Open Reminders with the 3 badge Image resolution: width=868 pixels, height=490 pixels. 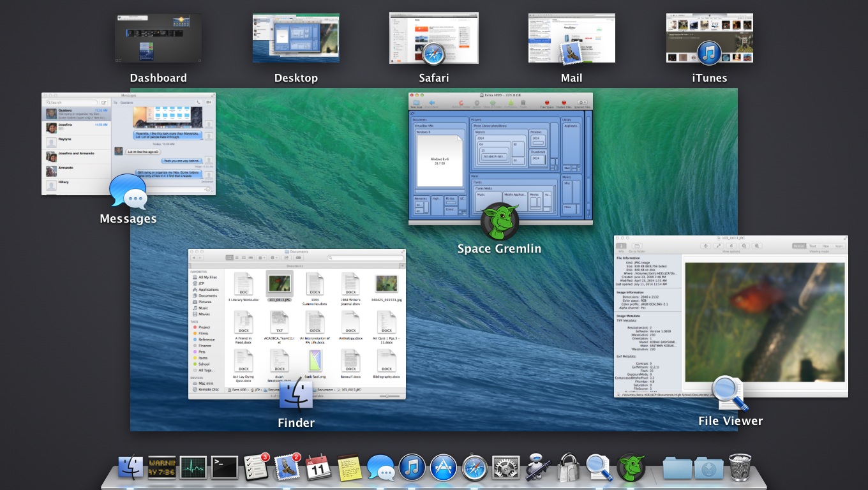point(256,468)
